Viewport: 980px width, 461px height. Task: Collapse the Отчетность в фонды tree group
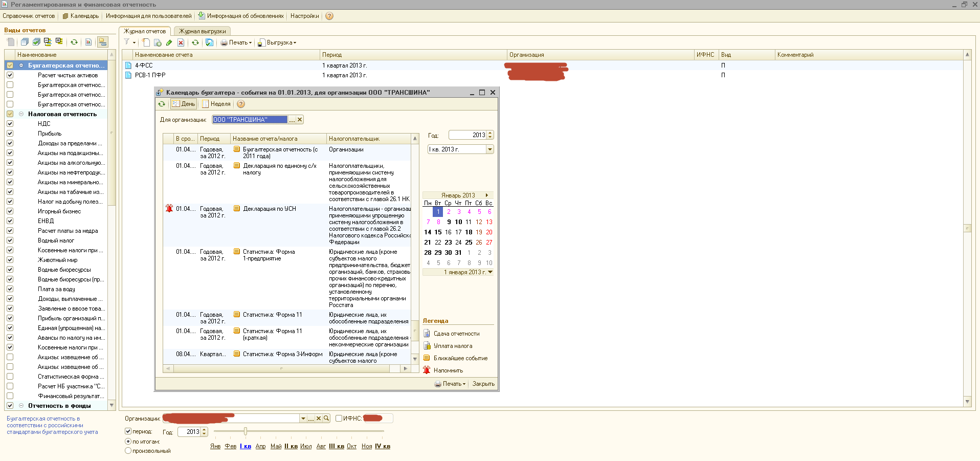point(21,406)
